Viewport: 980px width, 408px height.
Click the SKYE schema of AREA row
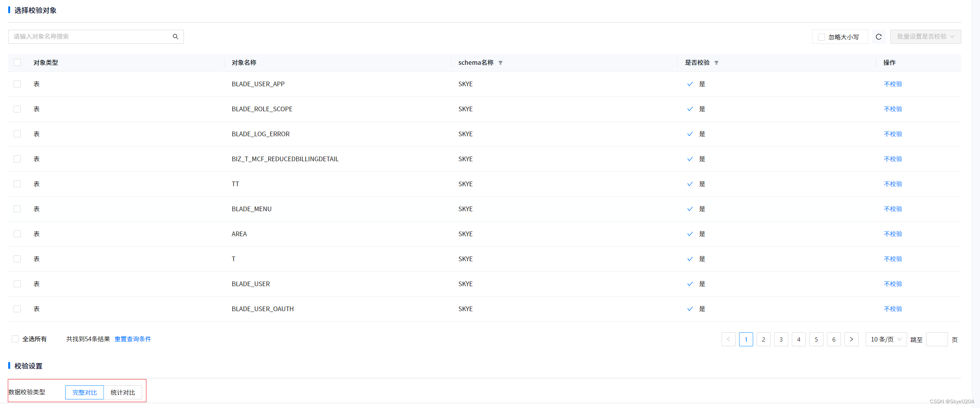465,234
